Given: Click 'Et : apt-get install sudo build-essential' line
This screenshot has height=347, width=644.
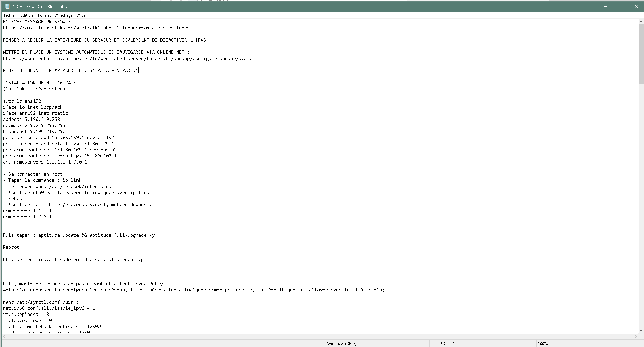Looking at the screenshot, I should (x=73, y=260).
